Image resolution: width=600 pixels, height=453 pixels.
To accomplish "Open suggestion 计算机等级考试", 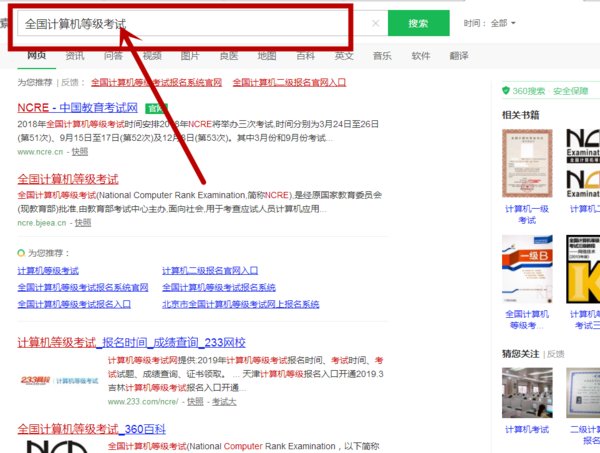I will pyautogui.click(x=48, y=271).
